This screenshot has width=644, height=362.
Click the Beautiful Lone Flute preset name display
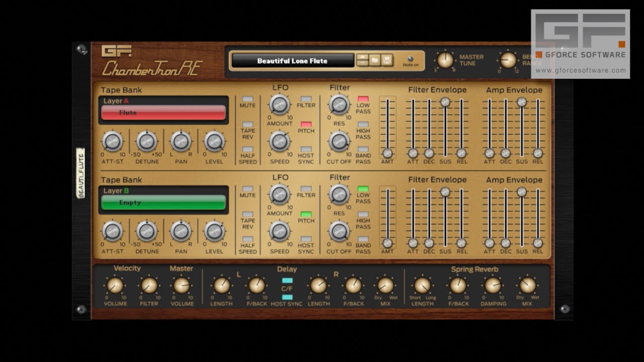pos(292,61)
